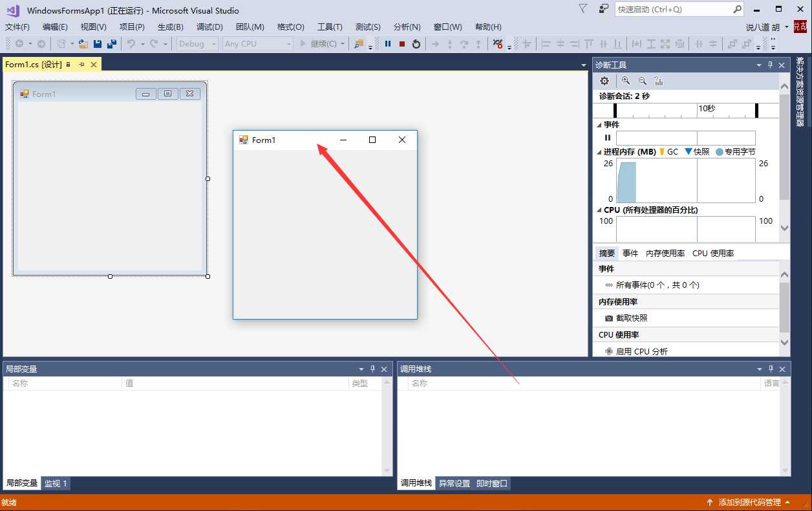This screenshot has width=812, height=511.
Task: Zoom out on diagnostics timeline
Action: (643, 81)
